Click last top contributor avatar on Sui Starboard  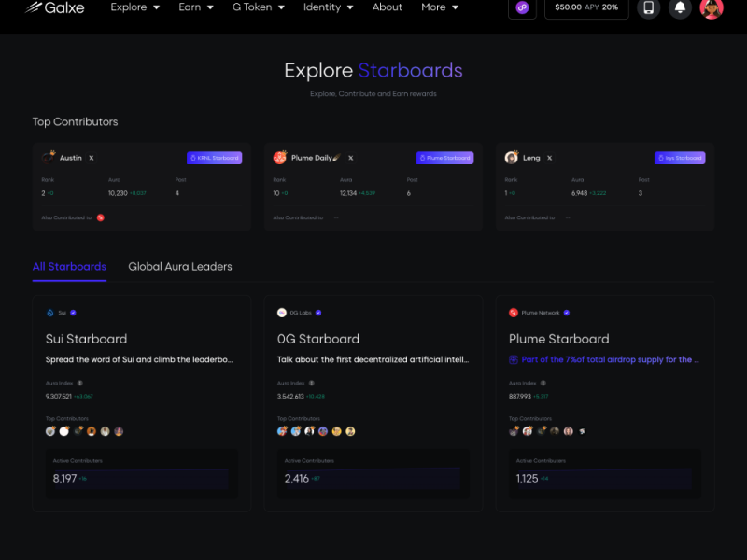(119, 431)
